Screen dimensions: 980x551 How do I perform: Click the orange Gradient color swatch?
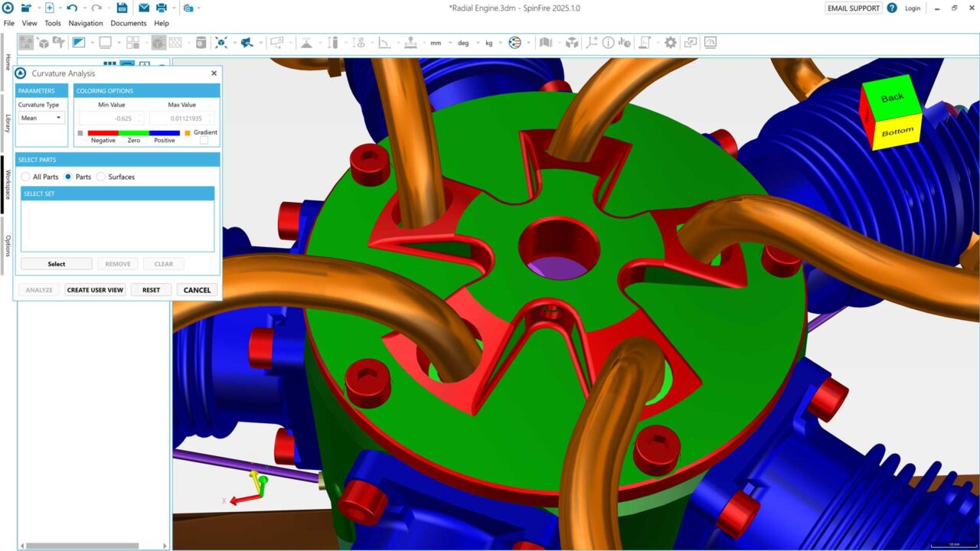point(187,132)
